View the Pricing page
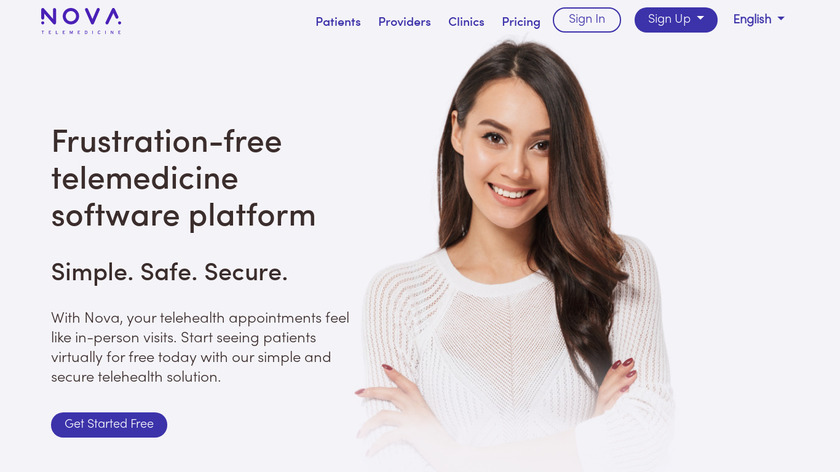This screenshot has width=840, height=472. point(521,22)
